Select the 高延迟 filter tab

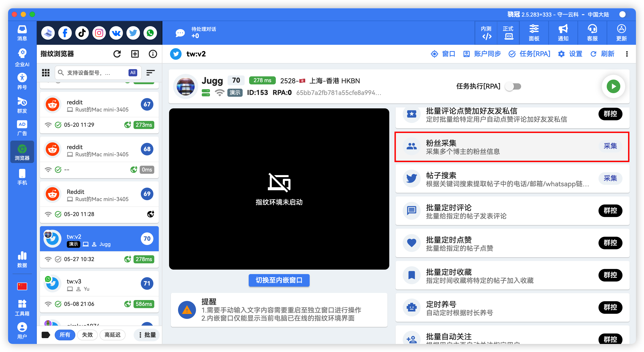coord(113,335)
